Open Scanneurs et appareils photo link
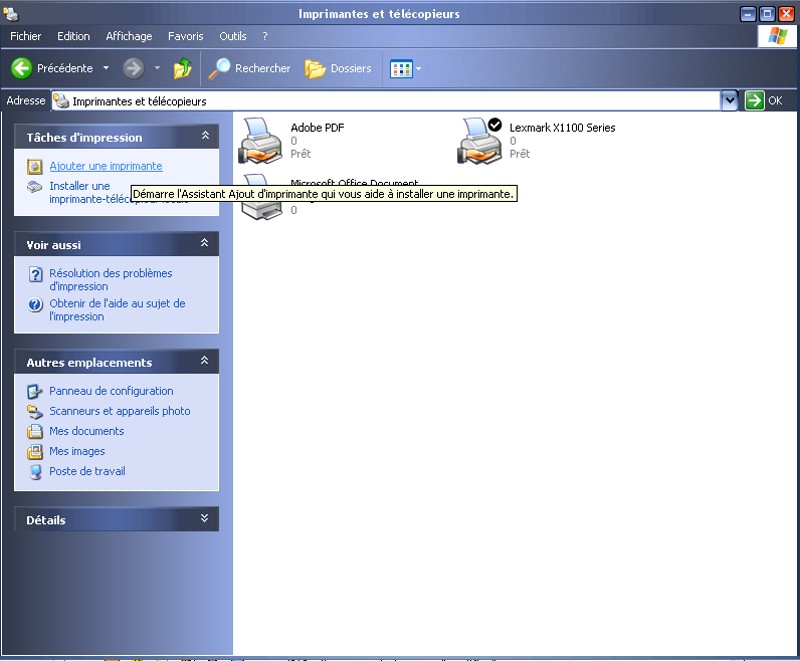Screen dimensions: 800x661 click(119, 411)
